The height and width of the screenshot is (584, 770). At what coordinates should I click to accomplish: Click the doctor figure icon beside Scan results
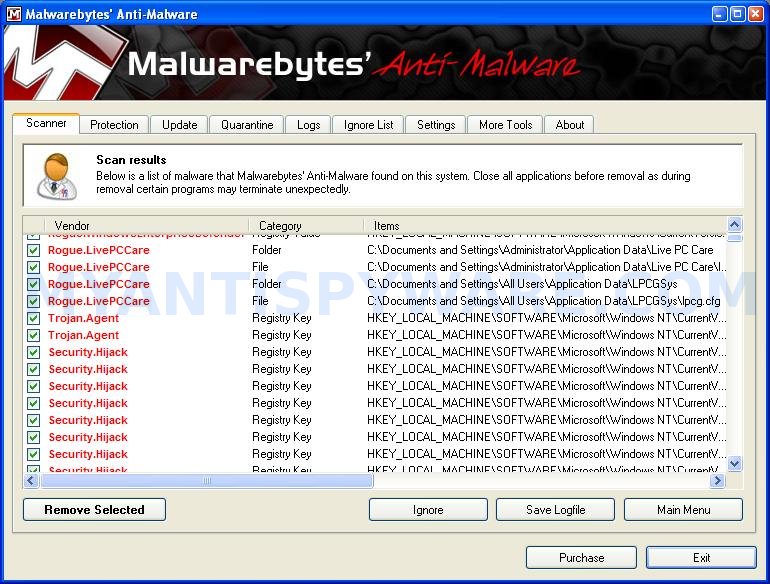tap(56, 176)
